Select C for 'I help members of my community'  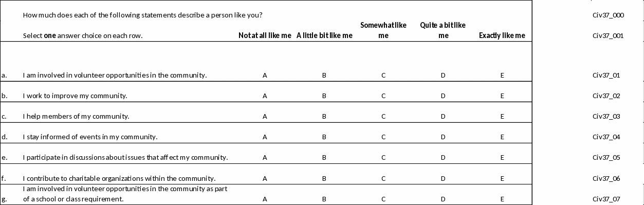(383, 116)
